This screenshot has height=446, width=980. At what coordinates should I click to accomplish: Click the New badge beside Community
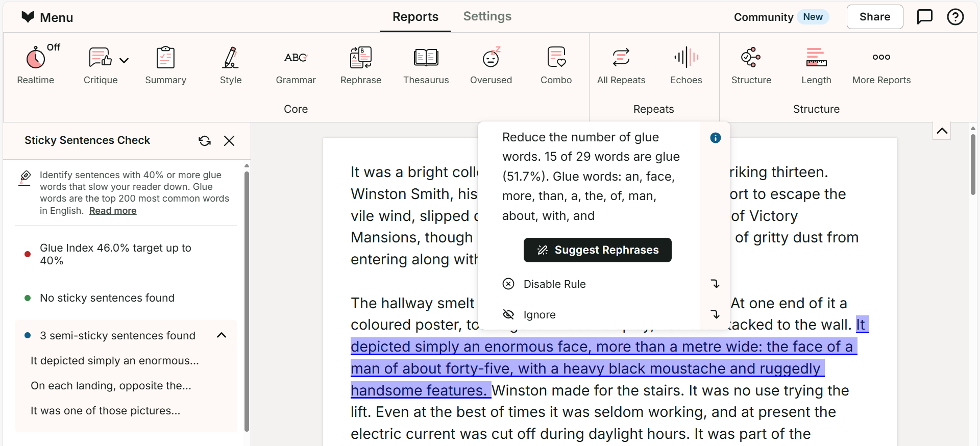coord(813,17)
